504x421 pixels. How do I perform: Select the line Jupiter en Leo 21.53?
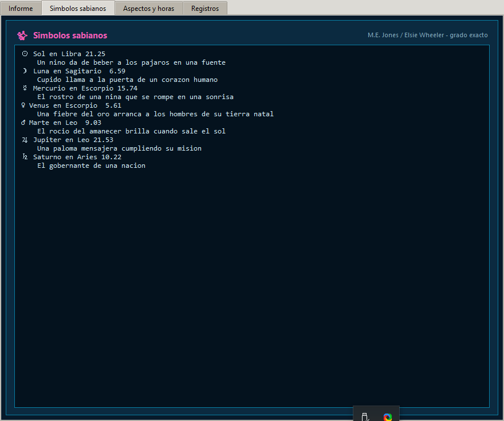coord(73,140)
